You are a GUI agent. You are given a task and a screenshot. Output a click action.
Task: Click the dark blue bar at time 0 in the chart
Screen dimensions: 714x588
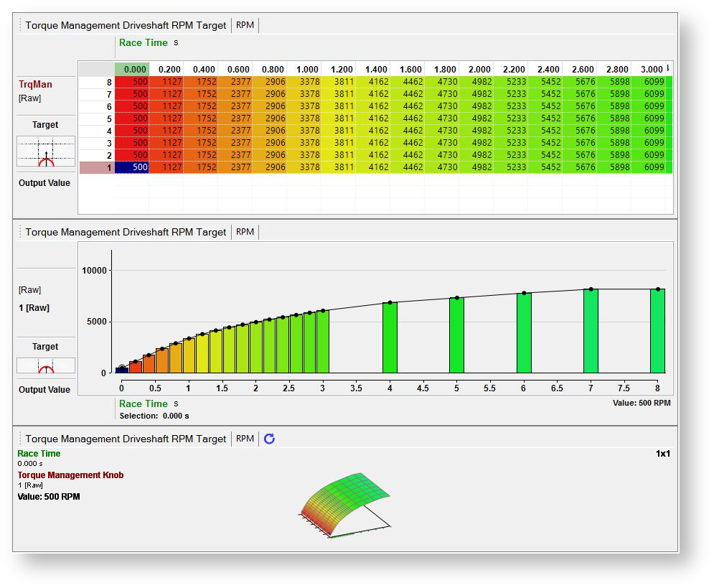coord(121,370)
